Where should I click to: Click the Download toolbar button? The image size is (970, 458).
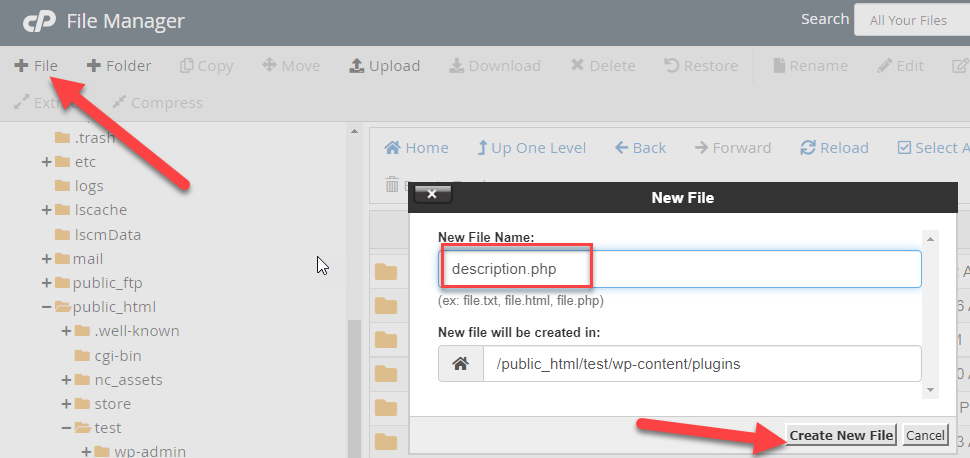pyautogui.click(x=495, y=66)
